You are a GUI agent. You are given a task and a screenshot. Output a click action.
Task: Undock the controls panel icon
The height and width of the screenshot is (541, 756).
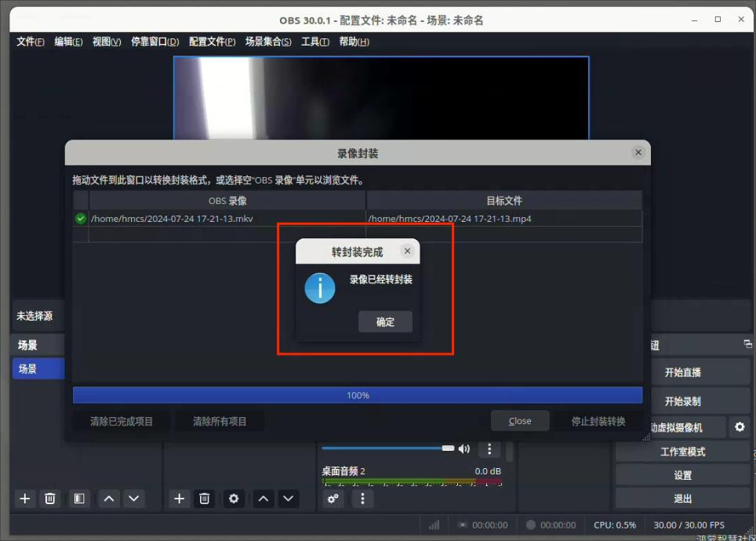(x=747, y=344)
